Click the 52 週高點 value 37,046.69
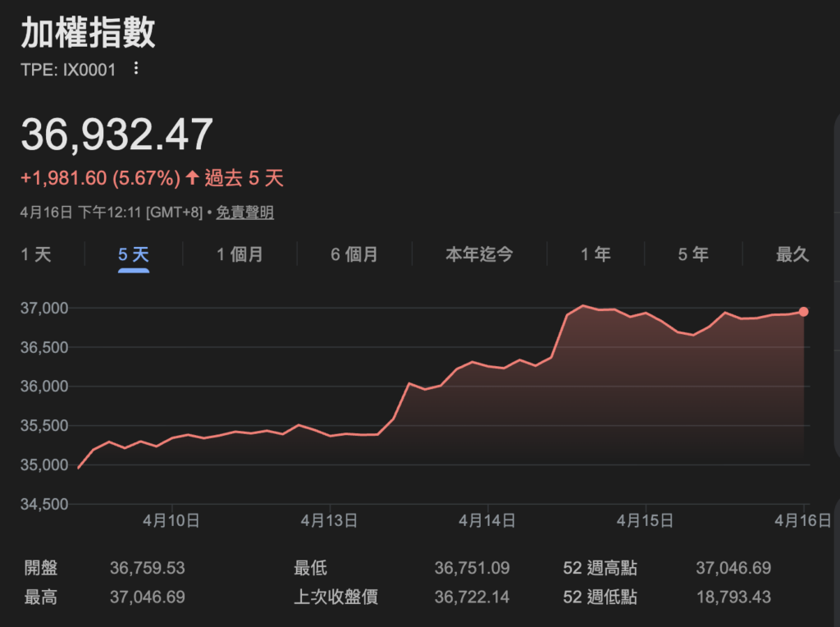Viewport: 840px width, 627px height. [x=733, y=568]
